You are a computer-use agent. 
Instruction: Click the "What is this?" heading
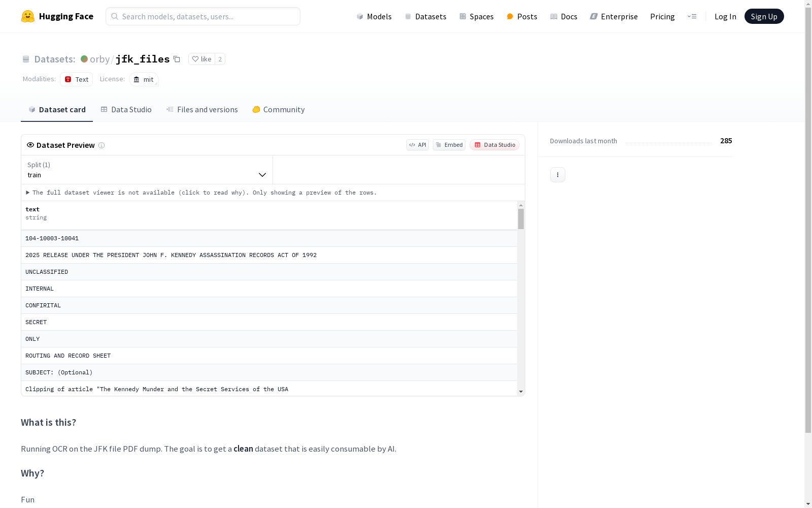[x=48, y=423]
